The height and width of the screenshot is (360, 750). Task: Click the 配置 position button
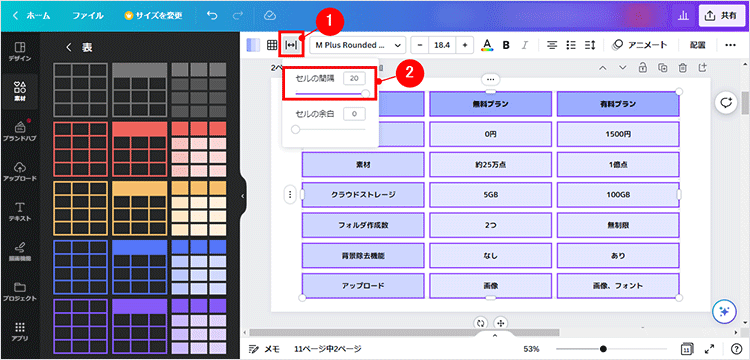[697, 45]
